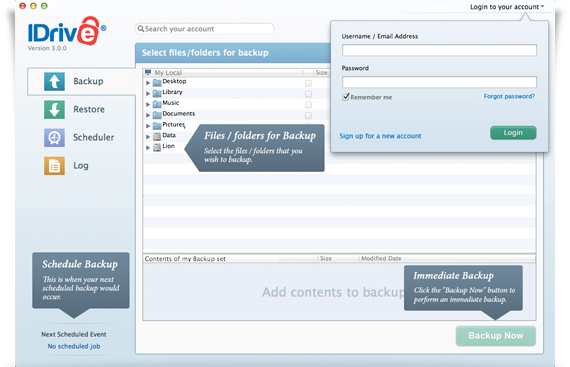Viewport: 570px width, 367px height.
Task: Click the Library folder icon
Action: [x=157, y=93]
